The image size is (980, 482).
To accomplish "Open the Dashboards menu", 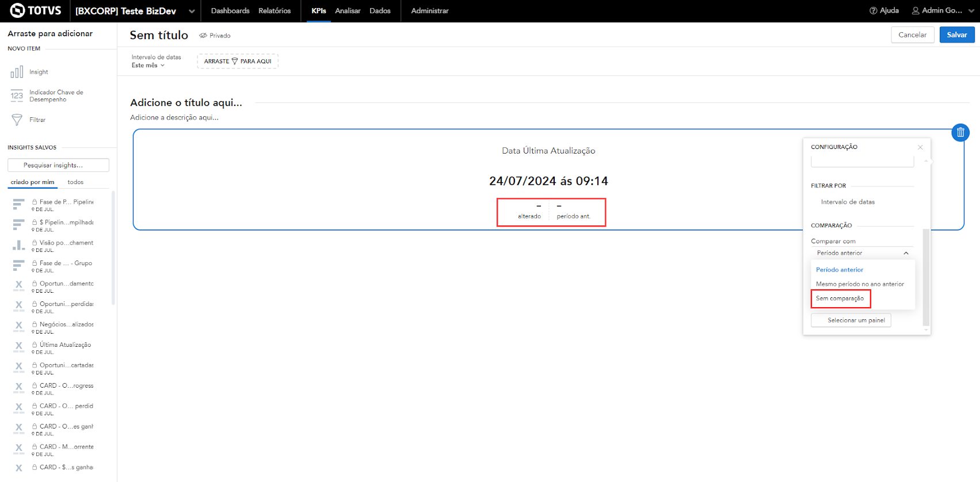I will click(x=230, y=11).
